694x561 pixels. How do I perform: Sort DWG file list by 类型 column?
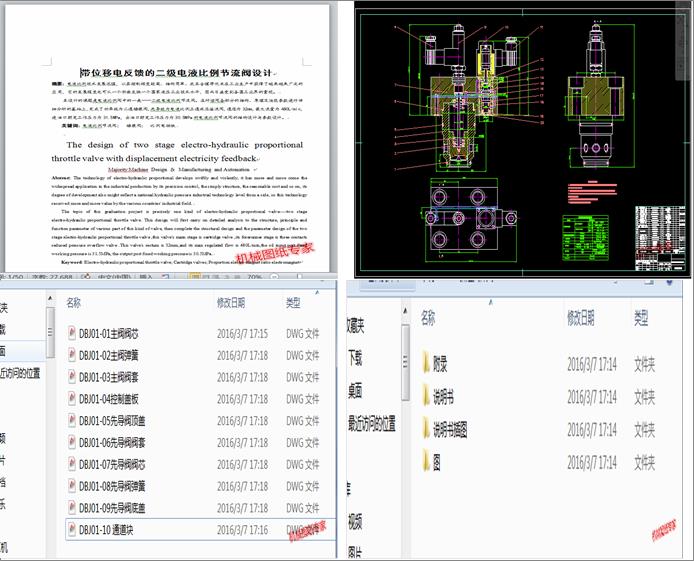coord(293,303)
